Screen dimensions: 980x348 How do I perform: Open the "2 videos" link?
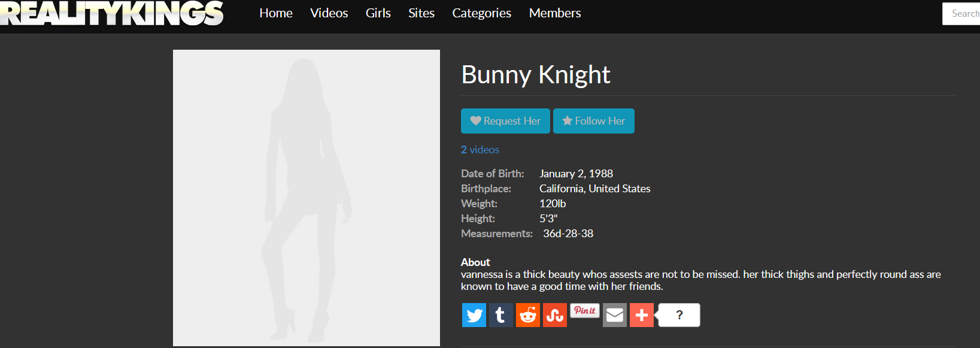480,150
